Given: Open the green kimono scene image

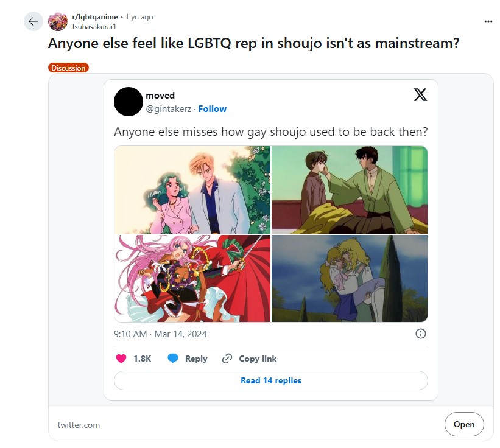Looking at the screenshot, I should tap(350, 190).
